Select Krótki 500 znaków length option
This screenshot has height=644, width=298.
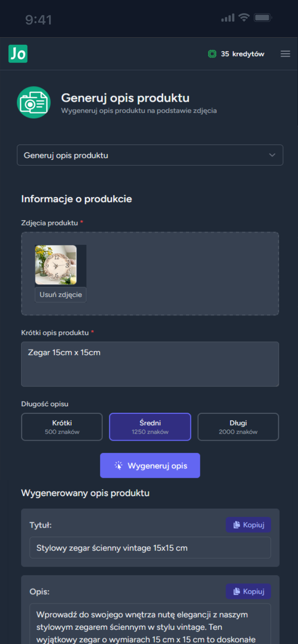(x=62, y=427)
